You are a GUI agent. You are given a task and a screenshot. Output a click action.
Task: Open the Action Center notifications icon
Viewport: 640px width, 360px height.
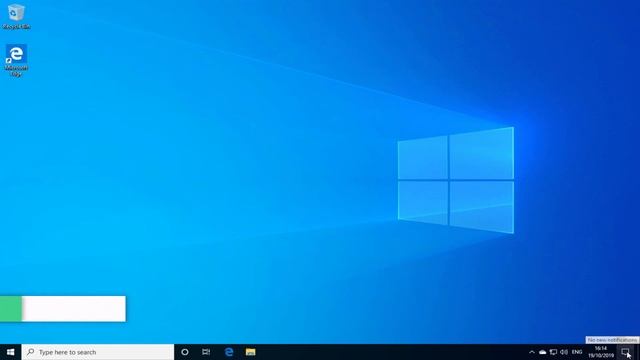(625, 352)
